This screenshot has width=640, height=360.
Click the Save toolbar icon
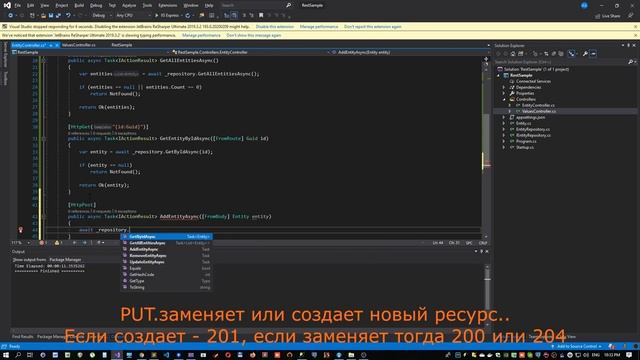tap(51, 16)
